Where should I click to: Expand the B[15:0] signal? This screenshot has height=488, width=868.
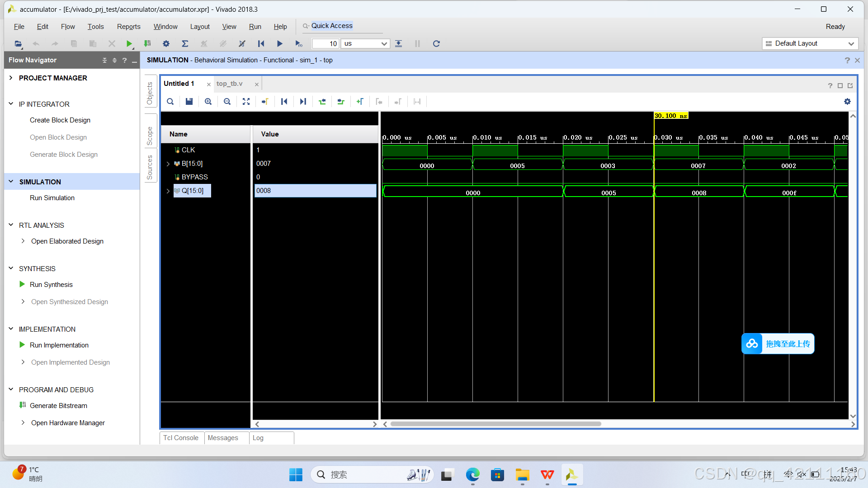click(168, 164)
